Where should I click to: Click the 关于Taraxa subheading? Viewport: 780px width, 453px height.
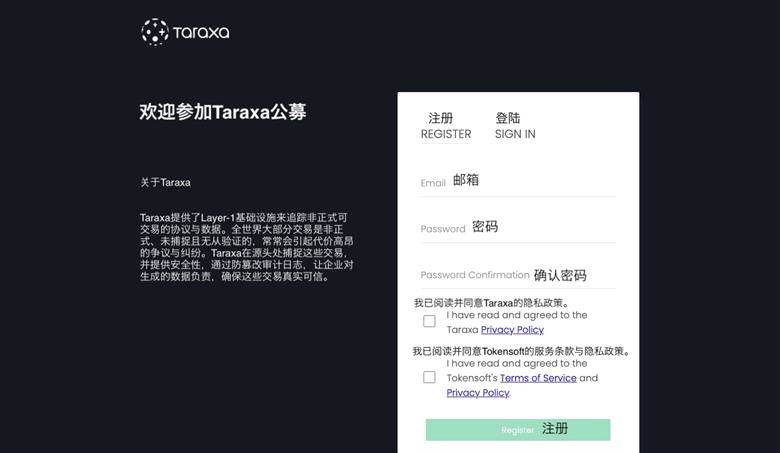coord(165,182)
